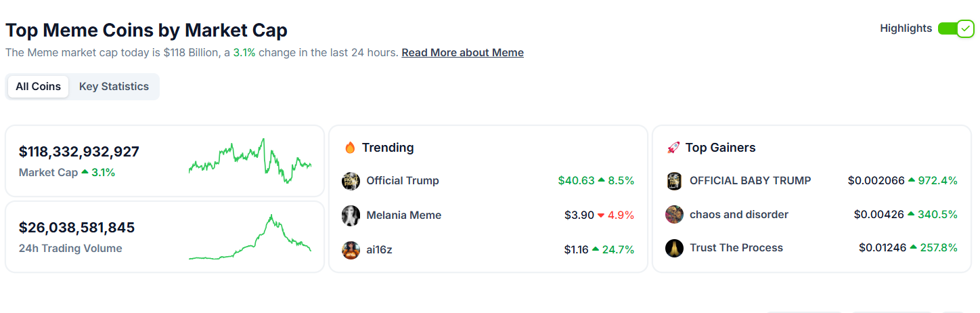The image size is (980, 313).
Task: Select the All Coins tab
Action: 39,87
